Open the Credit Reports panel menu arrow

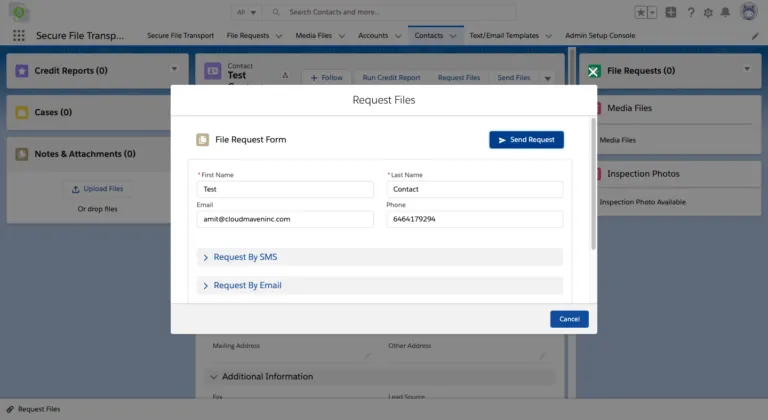[x=174, y=69]
